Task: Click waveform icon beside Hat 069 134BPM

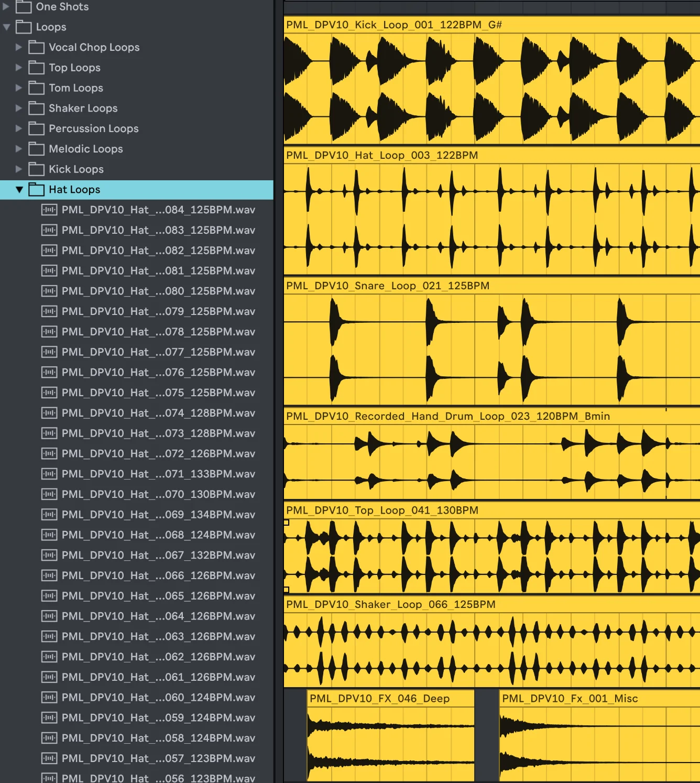Action: pyautogui.click(x=49, y=515)
